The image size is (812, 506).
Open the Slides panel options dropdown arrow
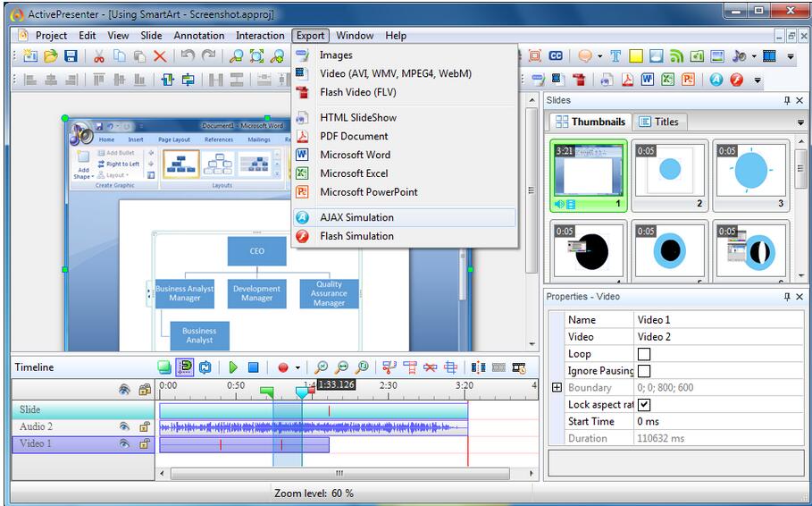point(800,122)
